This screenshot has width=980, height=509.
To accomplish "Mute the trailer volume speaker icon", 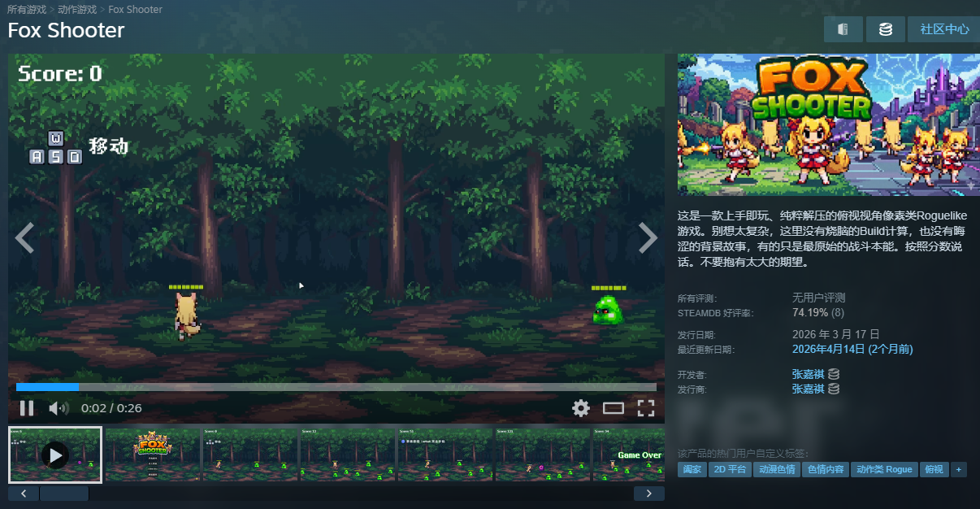I will (58, 408).
